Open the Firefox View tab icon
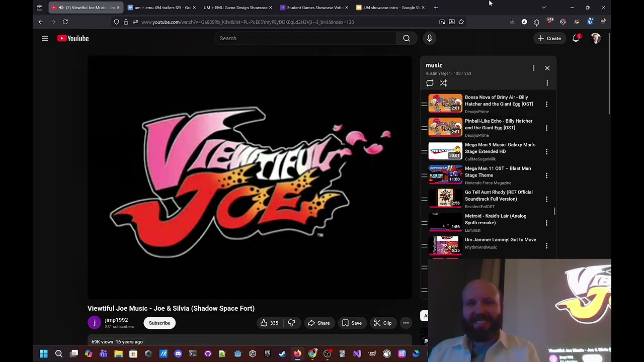The image size is (644, 362). coord(40,8)
